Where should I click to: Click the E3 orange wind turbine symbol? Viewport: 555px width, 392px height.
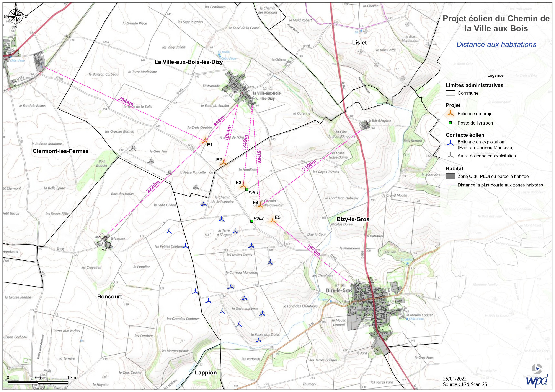pyautogui.click(x=243, y=186)
